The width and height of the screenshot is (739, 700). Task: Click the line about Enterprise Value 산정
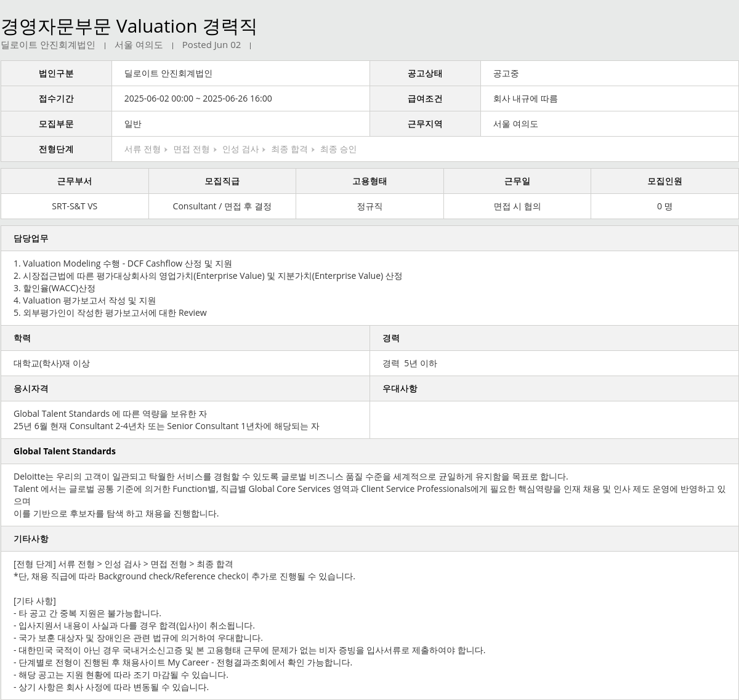tap(208, 276)
